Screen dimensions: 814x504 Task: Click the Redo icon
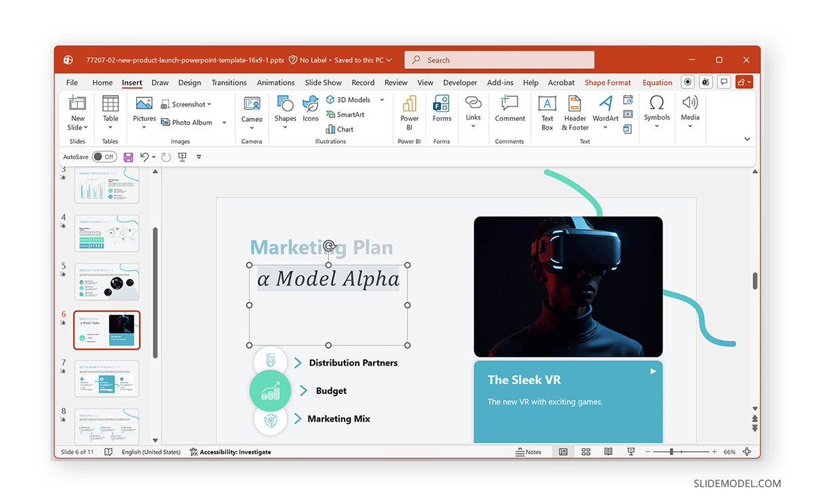coord(166,157)
